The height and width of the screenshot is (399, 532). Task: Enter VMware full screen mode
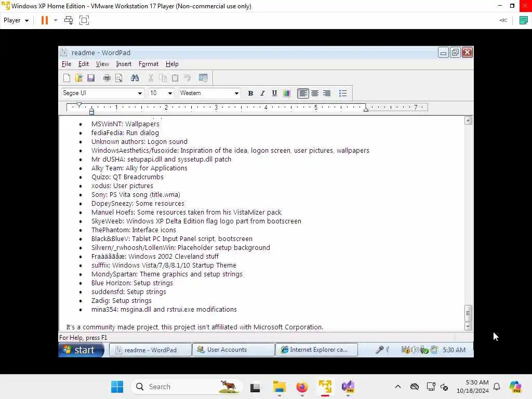84,20
